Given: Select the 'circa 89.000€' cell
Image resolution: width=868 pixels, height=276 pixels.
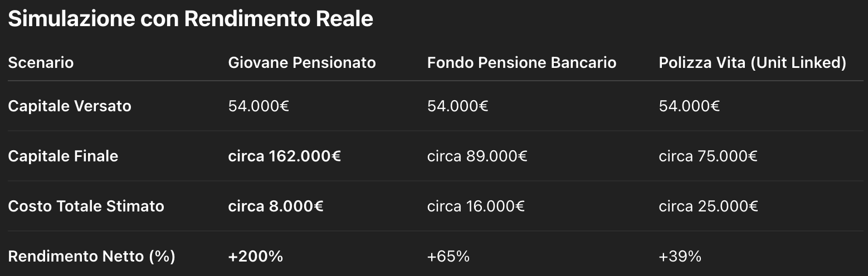Looking at the screenshot, I should 477,156.
